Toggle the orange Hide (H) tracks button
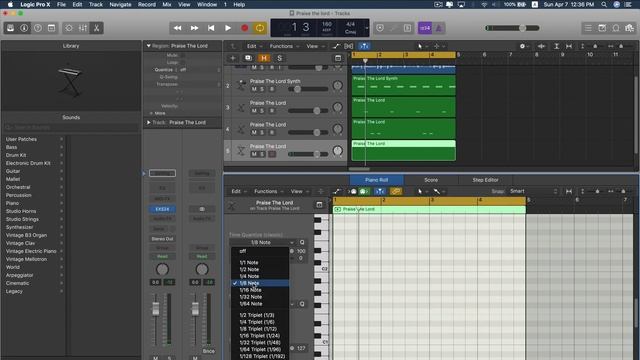The width and height of the screenshot is (640, 360). click(x=264, y=58)
